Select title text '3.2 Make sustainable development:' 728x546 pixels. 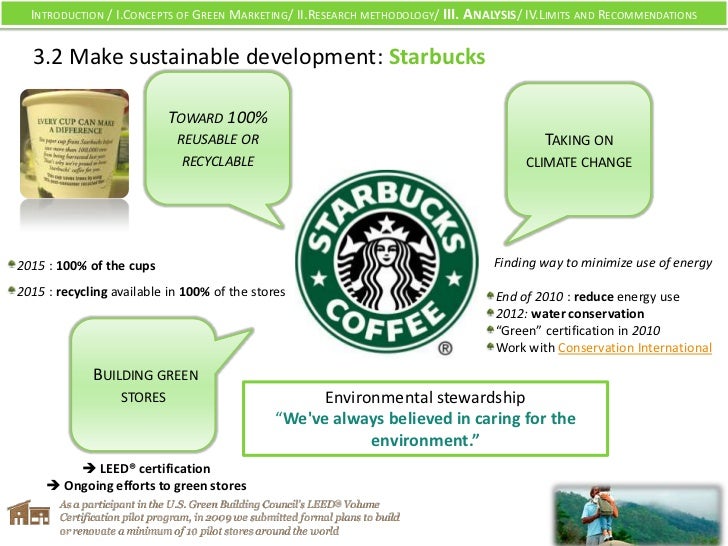click(x=208, y=57)
